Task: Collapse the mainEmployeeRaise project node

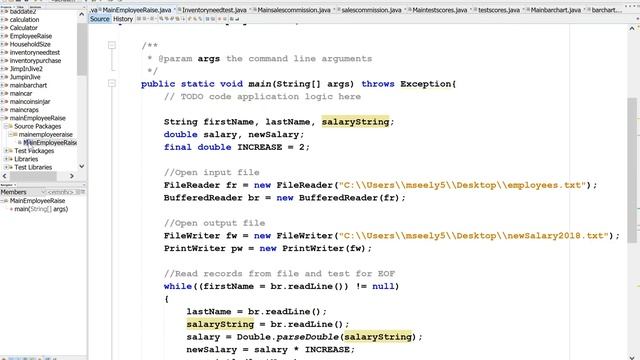Action: tap(2, 118)
